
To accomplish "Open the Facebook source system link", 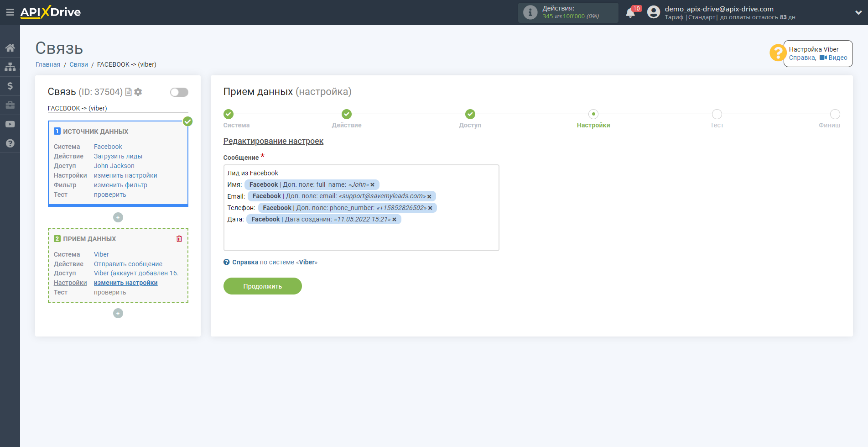I will pos(108,147).
